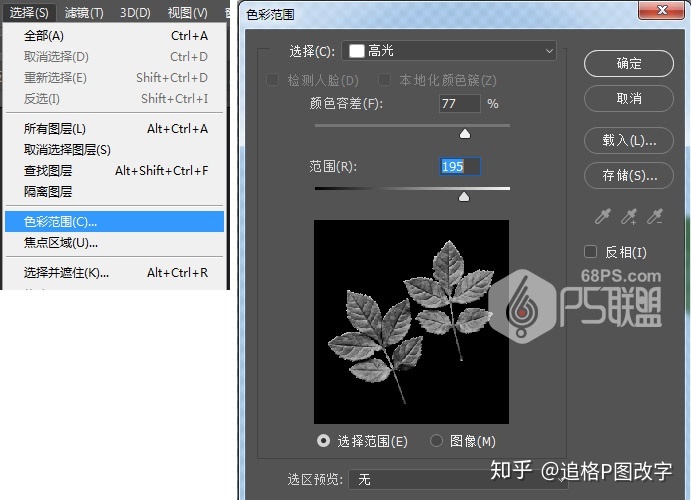The image size is (691, 500).
Task: Choose 反选(I) menu entry
Action: tap(115, 99)
